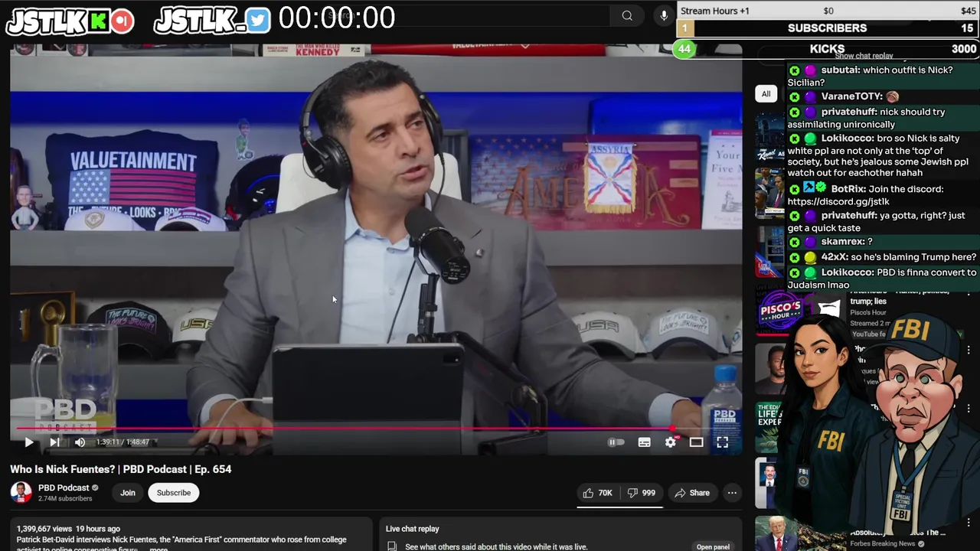Open the live chat replay panel

tap(713, 546)
